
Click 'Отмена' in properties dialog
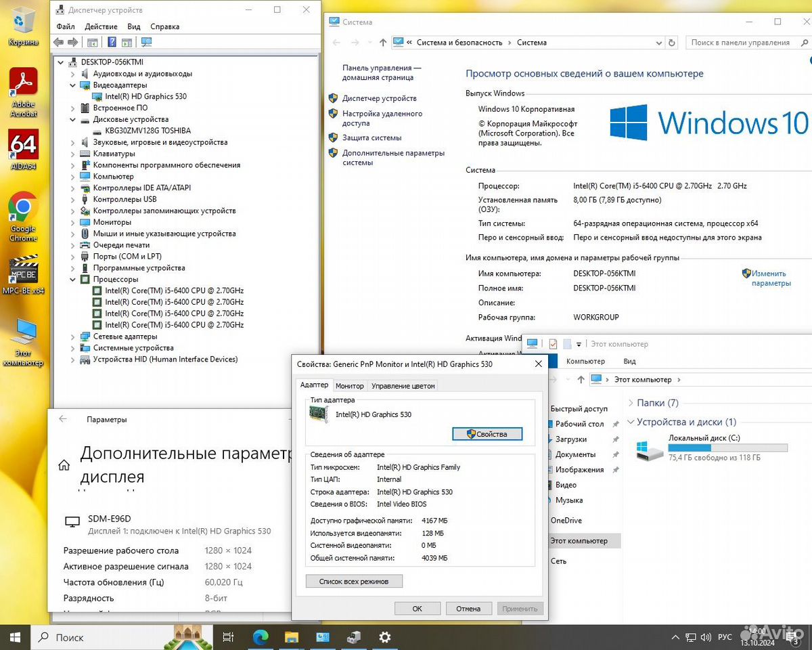pyautogui.click(x=468, y=609)
